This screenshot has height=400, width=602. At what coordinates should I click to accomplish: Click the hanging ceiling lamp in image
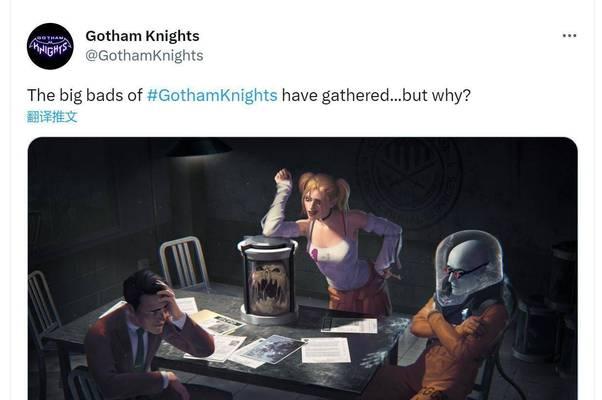(x=198, y=147)
